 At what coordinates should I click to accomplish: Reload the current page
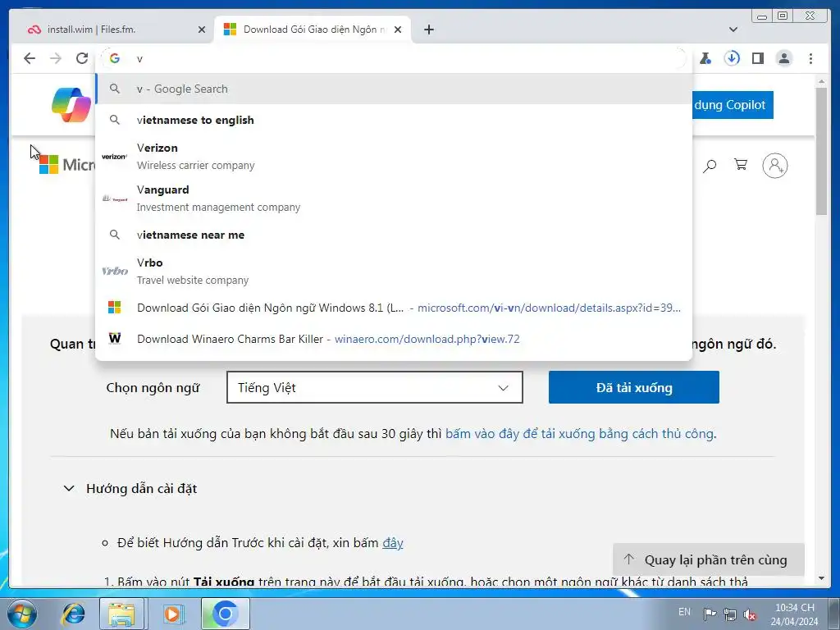pyautogui.click(x=82, y=58)
